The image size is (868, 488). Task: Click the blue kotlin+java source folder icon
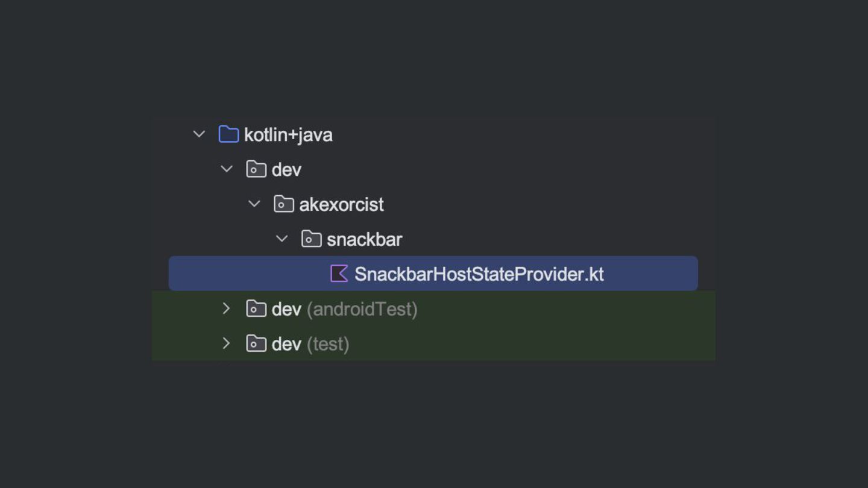pos(228,134)
